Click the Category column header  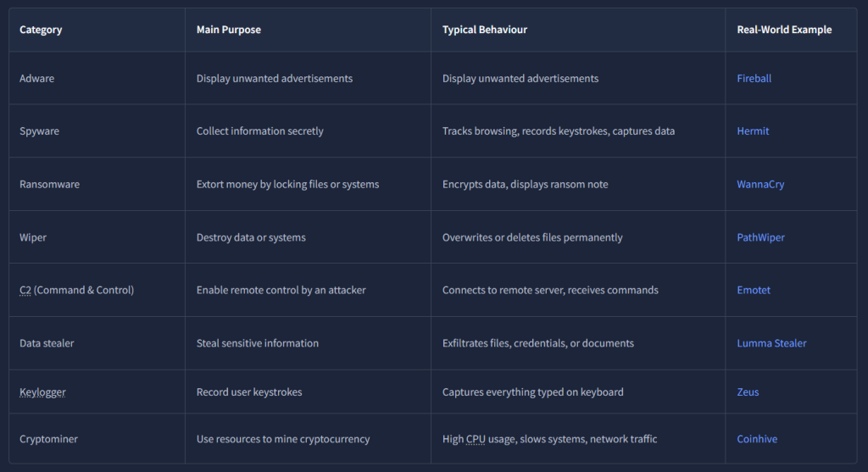pos(41,30)
